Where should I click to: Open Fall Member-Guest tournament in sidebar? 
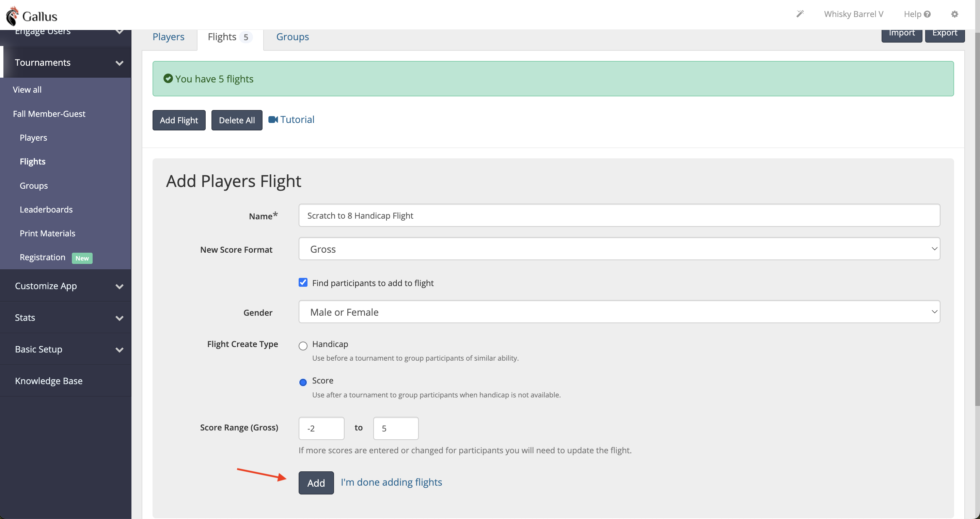pyautogui.click(x=49, y=113)
